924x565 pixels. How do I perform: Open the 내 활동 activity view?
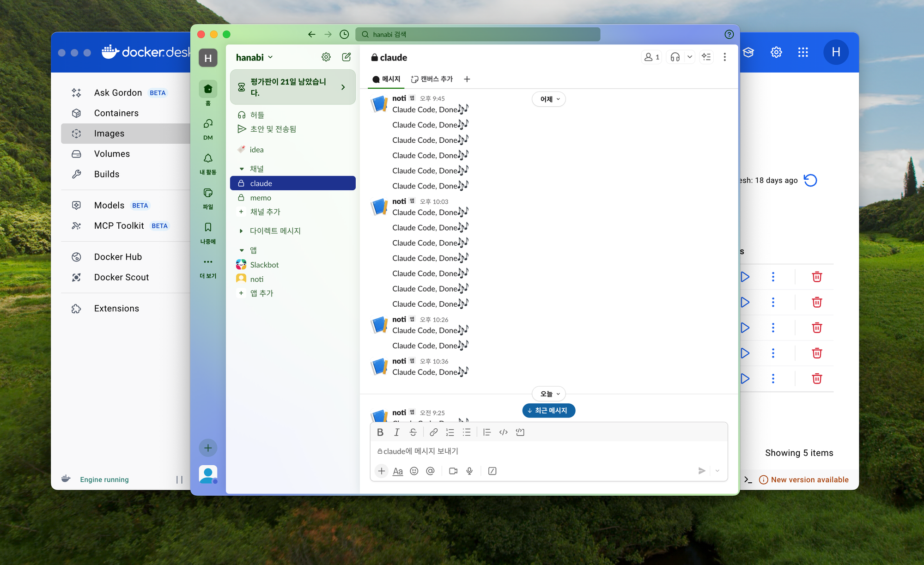coord(208,163)
